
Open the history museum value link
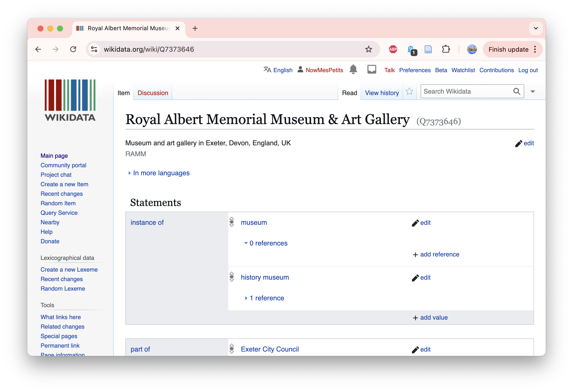point(265,277)
